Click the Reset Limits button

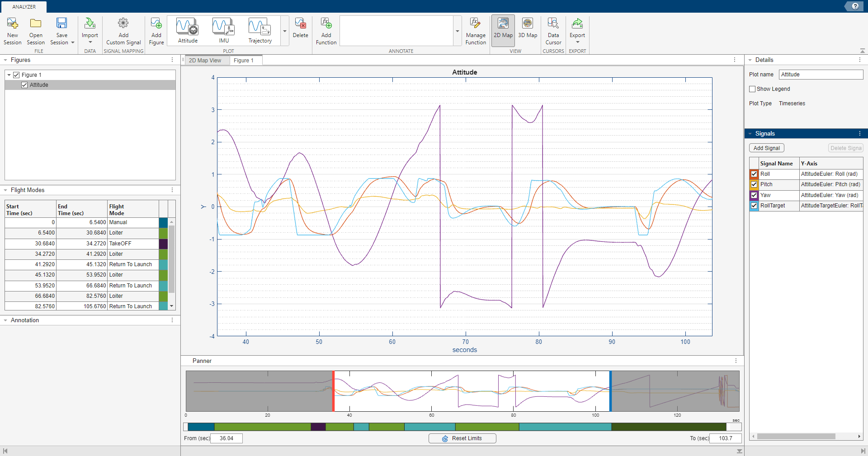click(x=462, y=438)
